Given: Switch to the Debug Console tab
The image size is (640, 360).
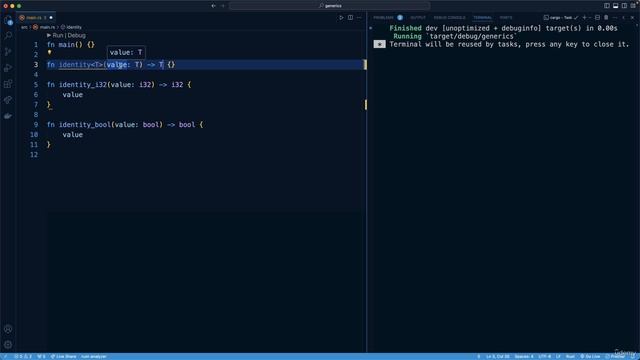Looking at the screenshot, I should [449, 18].
